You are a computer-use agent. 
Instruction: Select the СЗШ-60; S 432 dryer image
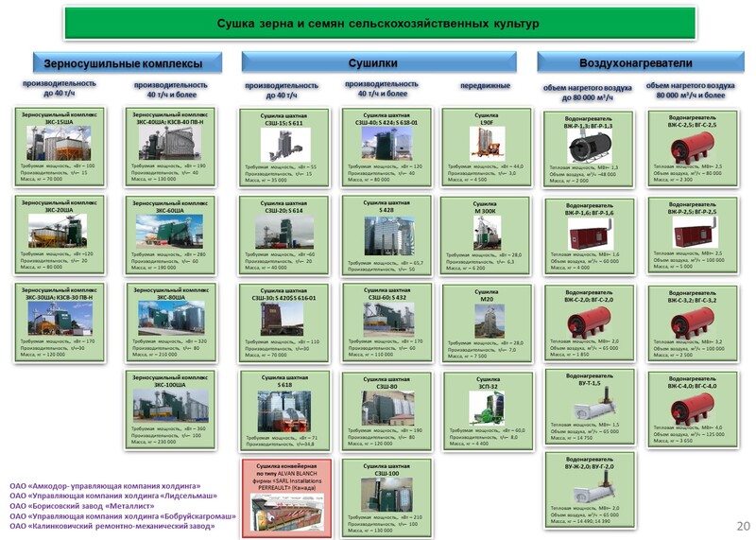pyautogui.click(x=388, y=320)
